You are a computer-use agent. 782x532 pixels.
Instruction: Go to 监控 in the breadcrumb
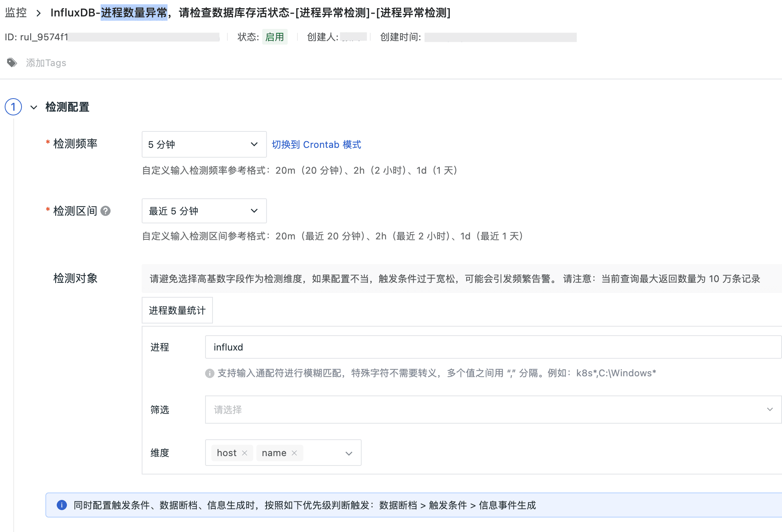tap(16, 13)
